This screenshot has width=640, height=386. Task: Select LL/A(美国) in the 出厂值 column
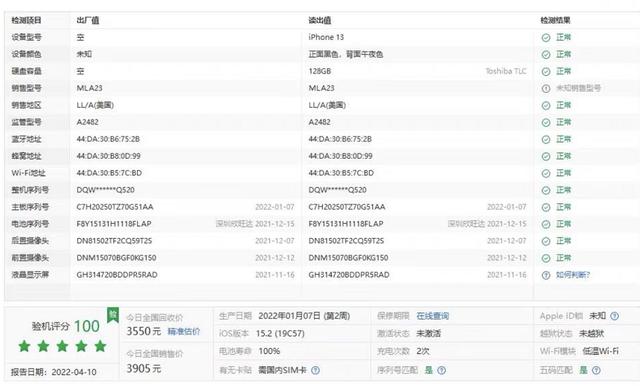pos(95,105)
